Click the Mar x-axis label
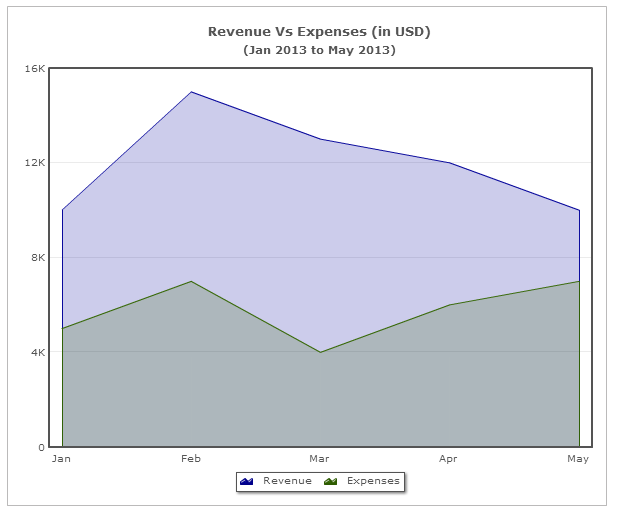The image size is (617, 513). coord(320,459)
